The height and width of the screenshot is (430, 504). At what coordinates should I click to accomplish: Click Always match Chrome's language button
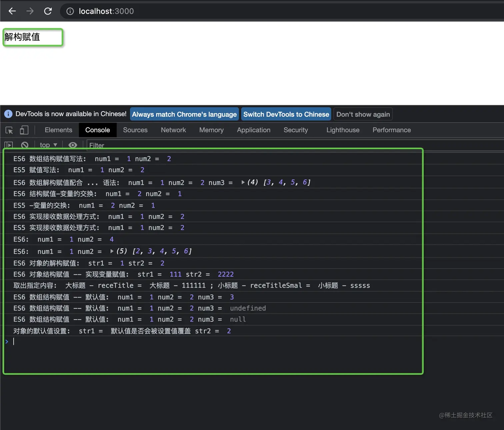click(184, 114)
